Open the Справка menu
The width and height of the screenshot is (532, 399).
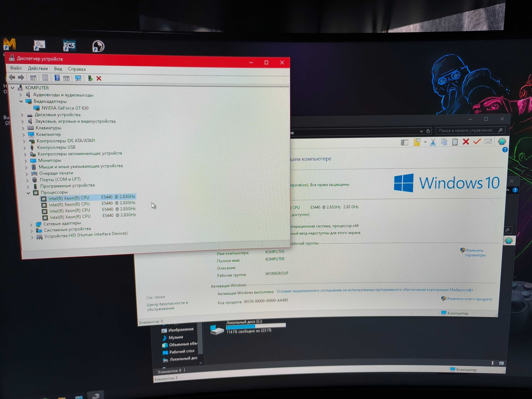click(x=77, y=69)
